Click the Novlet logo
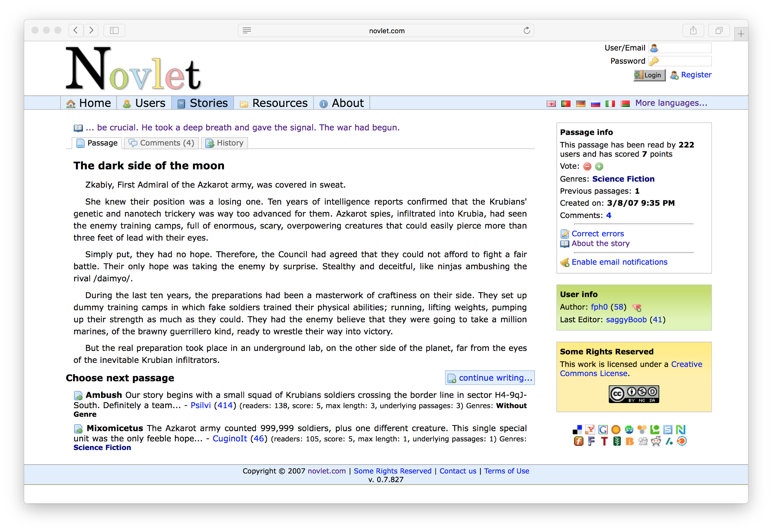 pos(132,68)
